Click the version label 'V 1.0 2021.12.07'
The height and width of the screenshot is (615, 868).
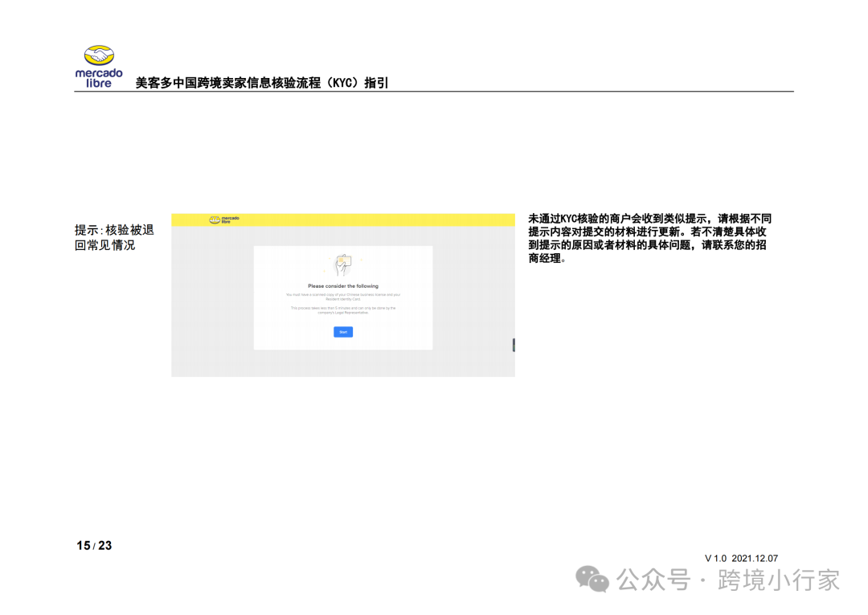tap(741, 557)
